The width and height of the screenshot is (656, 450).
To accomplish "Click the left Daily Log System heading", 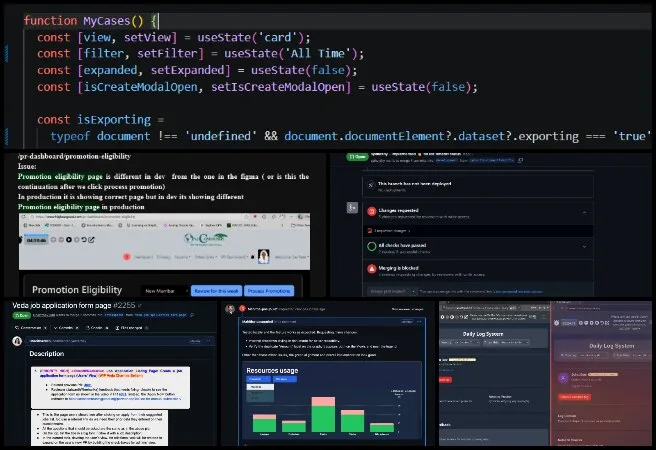I will [x=483, y=334].
